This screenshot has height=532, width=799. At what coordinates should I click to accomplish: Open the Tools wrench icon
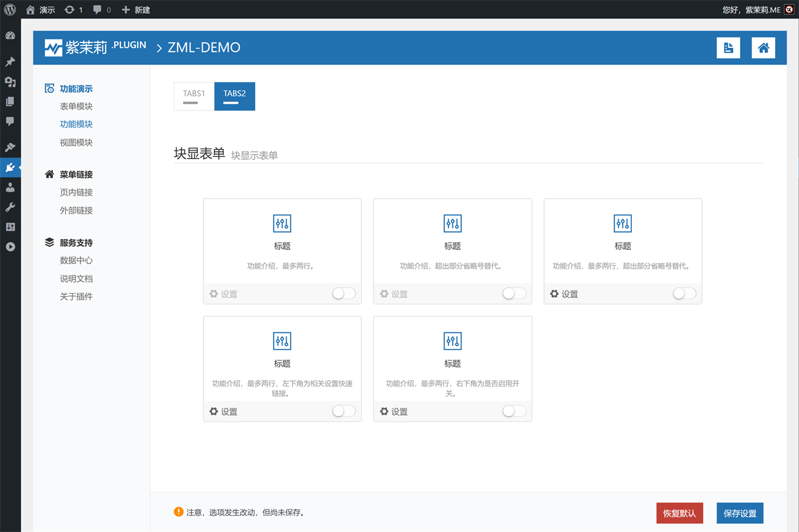click(x=10, y=207)
